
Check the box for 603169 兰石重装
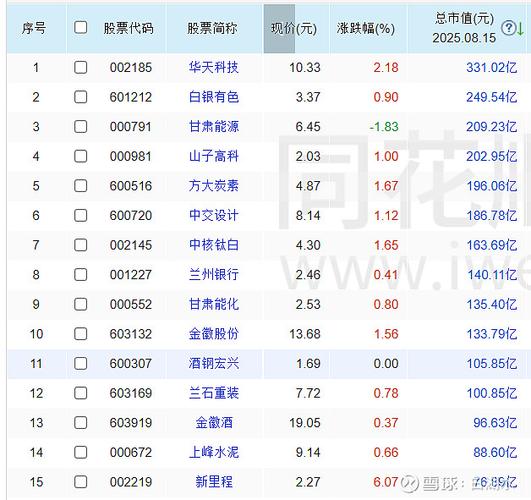tap(81, 393)
